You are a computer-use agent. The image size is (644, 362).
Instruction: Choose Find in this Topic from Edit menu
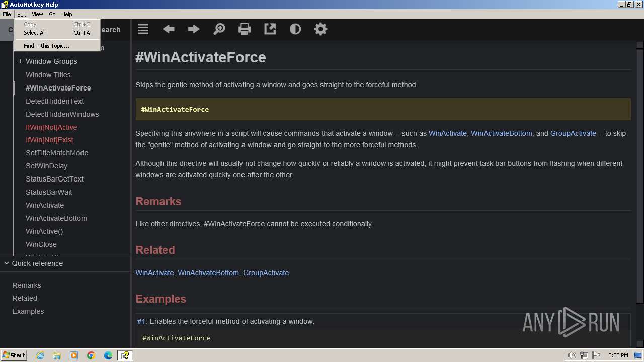tap(57, 46)
